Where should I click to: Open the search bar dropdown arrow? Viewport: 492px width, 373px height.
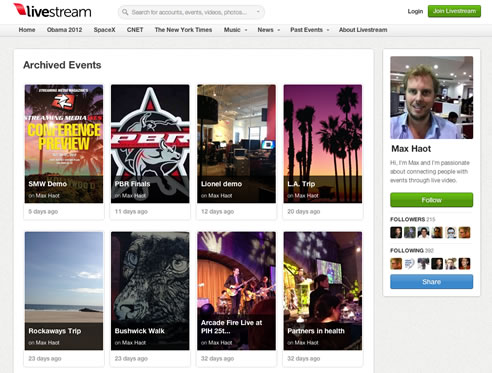258,12
